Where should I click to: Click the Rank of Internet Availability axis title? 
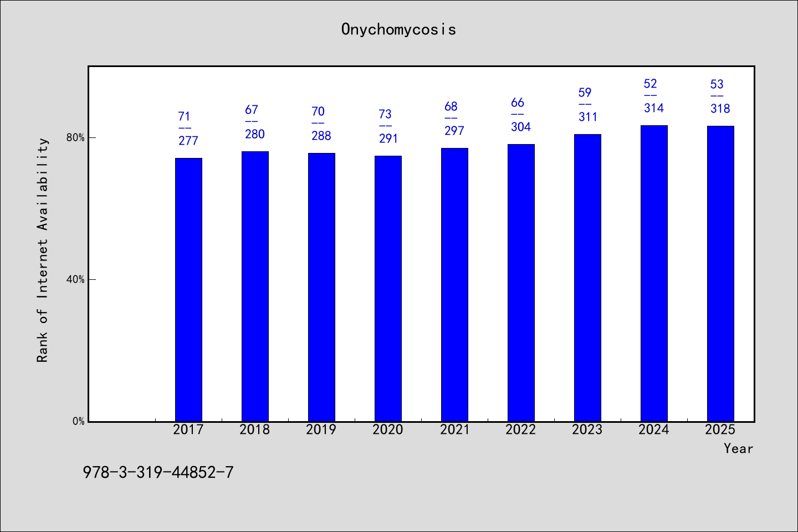[43, 250]
